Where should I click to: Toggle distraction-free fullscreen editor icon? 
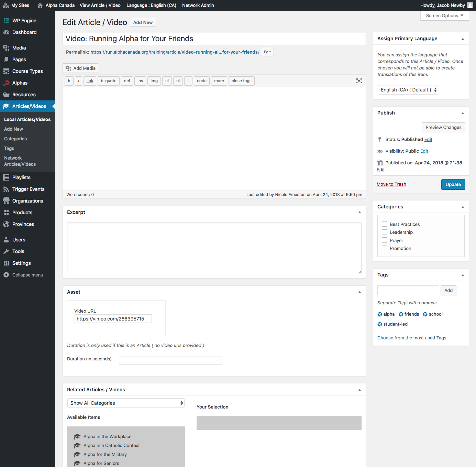point(359,81)
